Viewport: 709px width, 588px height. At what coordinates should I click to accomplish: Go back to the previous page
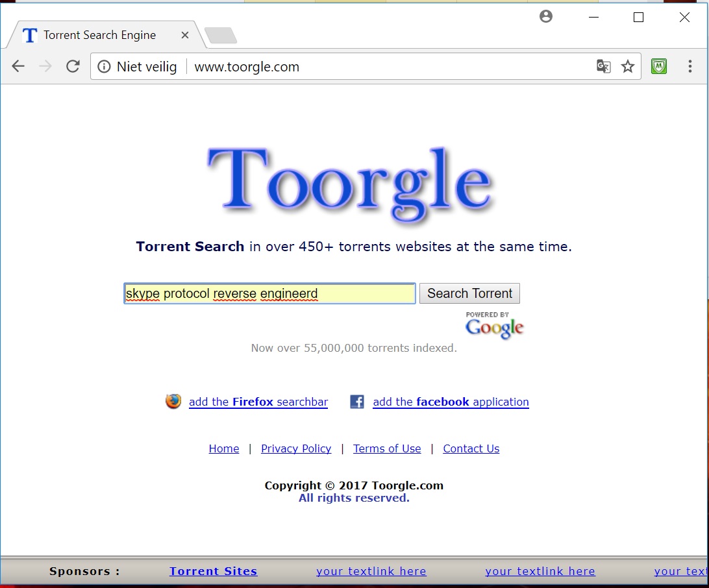tap(18, 66)
